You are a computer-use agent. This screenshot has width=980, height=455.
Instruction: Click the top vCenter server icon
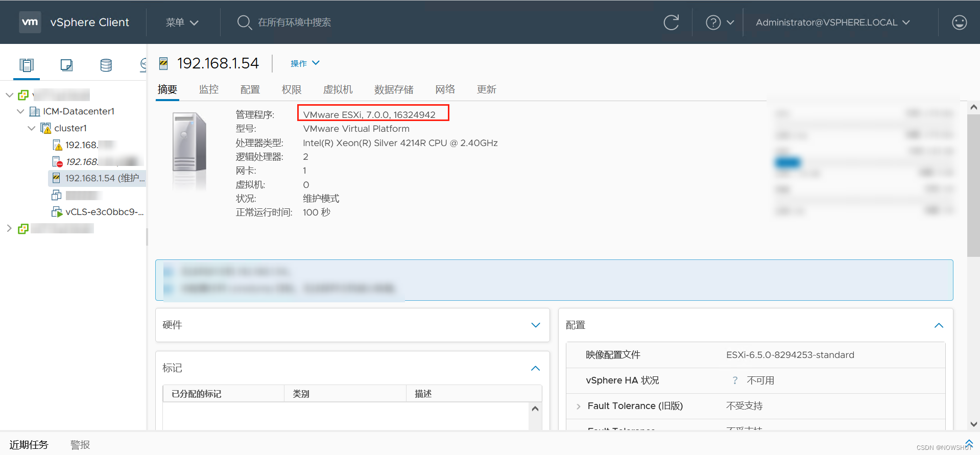[x=23, y=95]
